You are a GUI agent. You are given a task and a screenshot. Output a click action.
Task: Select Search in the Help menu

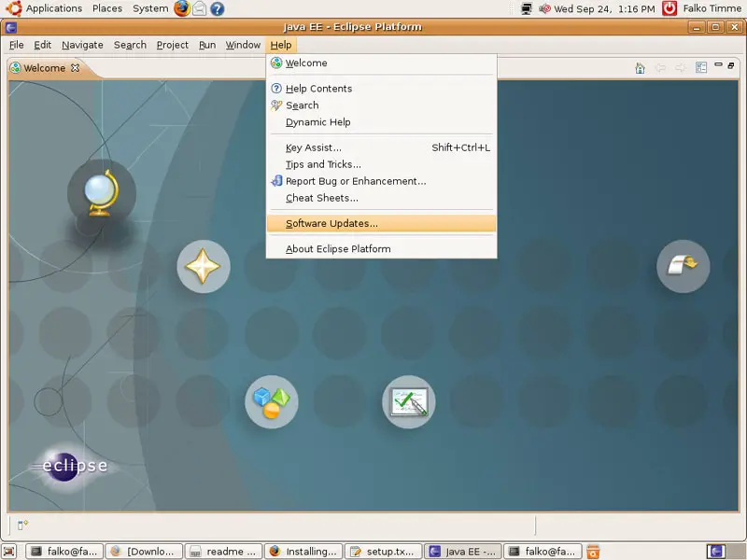click(x=382, y=105)
